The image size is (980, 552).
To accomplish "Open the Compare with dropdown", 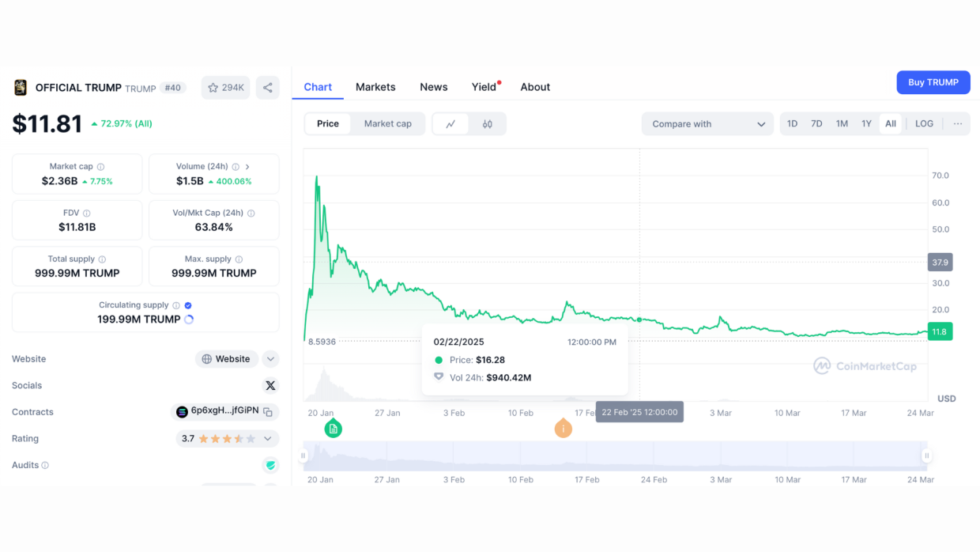I will pyautogui.click(x=707, y=124).
